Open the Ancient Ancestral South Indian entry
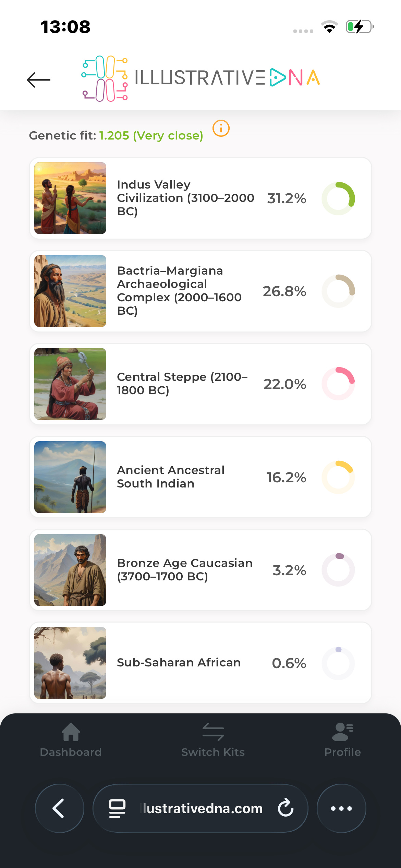The width and height of the screenshot is (401, 868). [171, 477]
